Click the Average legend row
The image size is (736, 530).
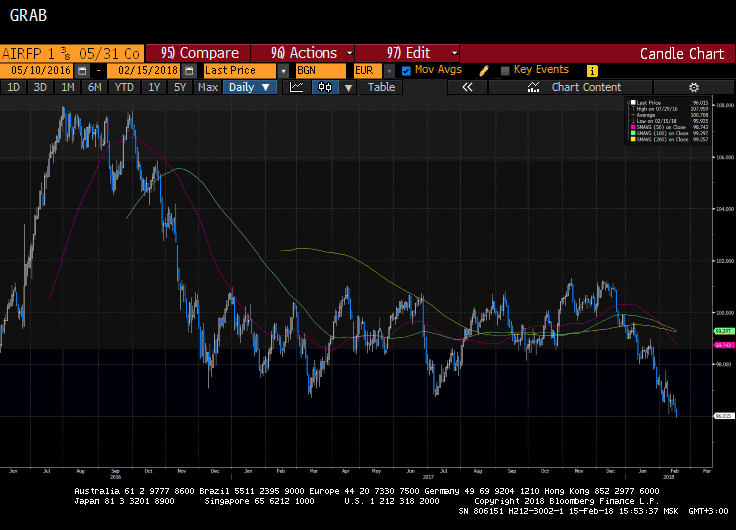(670, 115)
